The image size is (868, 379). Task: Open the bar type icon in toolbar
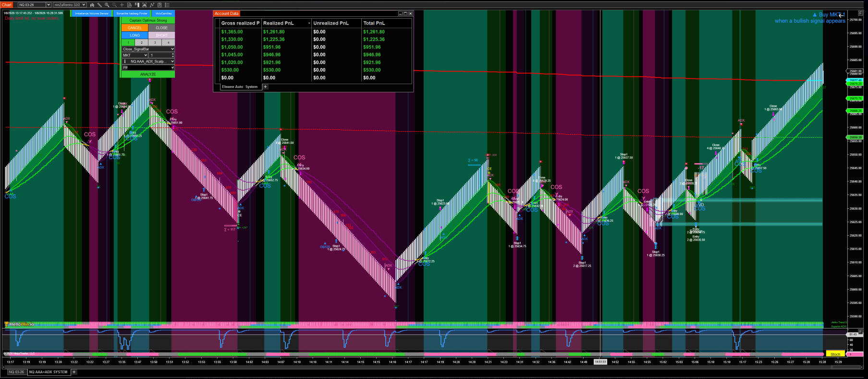tap(92, 5)
